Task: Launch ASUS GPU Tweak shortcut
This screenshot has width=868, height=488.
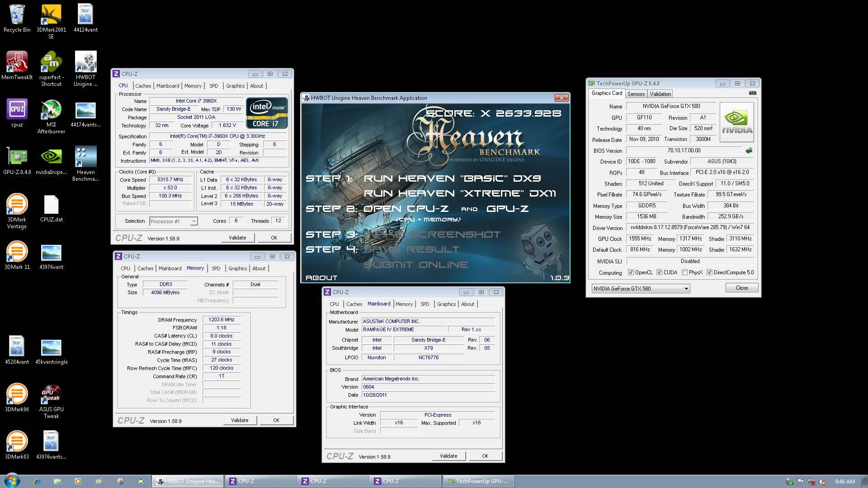Action: [x=51, y=401]
